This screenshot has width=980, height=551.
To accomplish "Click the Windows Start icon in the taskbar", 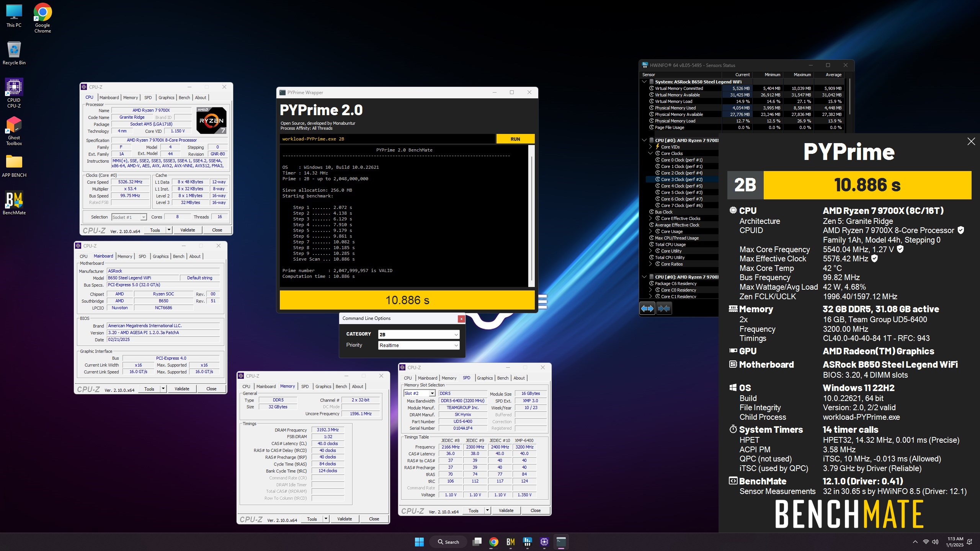I will tap(419, 542).
